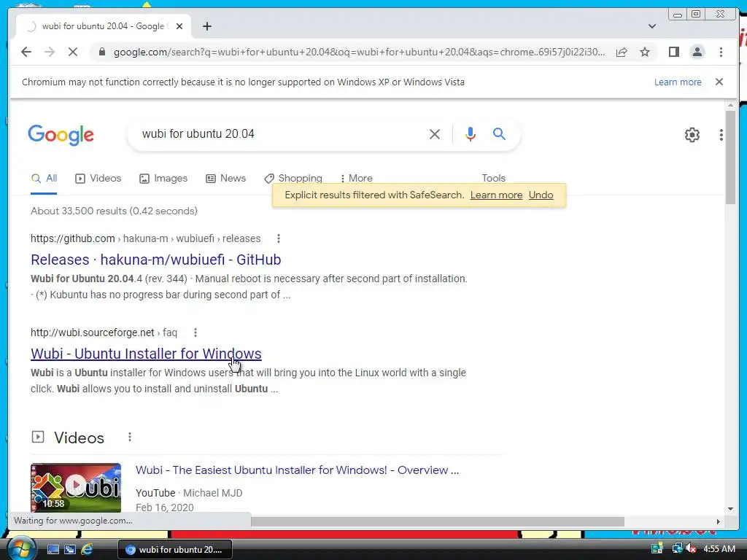Viewport: 747px width, 560px height.
Task: Expand the More search categories menu
Action: (x=356, y=179)
